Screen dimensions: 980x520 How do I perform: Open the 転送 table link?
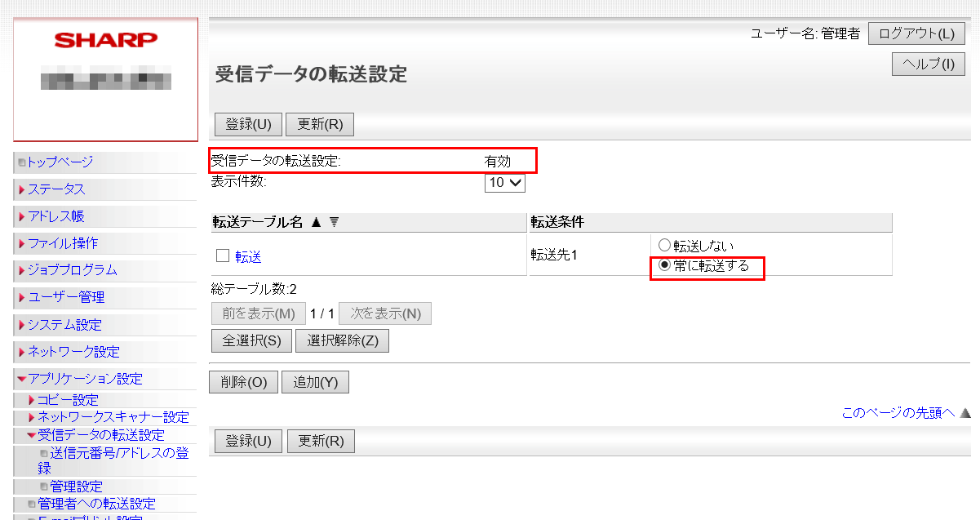click(249, 257)
